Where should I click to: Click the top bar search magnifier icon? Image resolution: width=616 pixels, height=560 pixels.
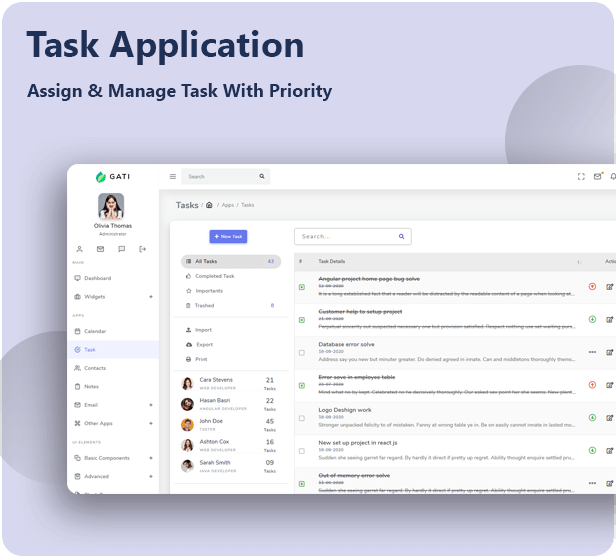262,176
